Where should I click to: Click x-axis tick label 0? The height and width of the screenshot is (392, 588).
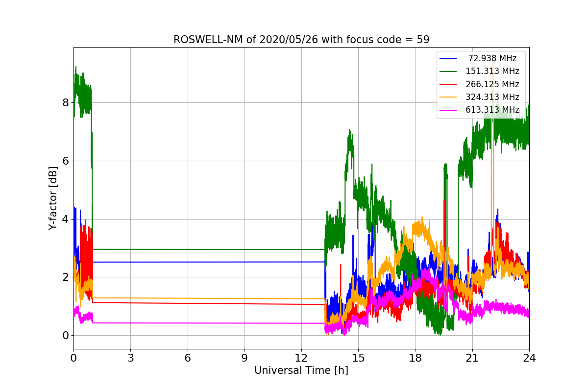(73, 358)
